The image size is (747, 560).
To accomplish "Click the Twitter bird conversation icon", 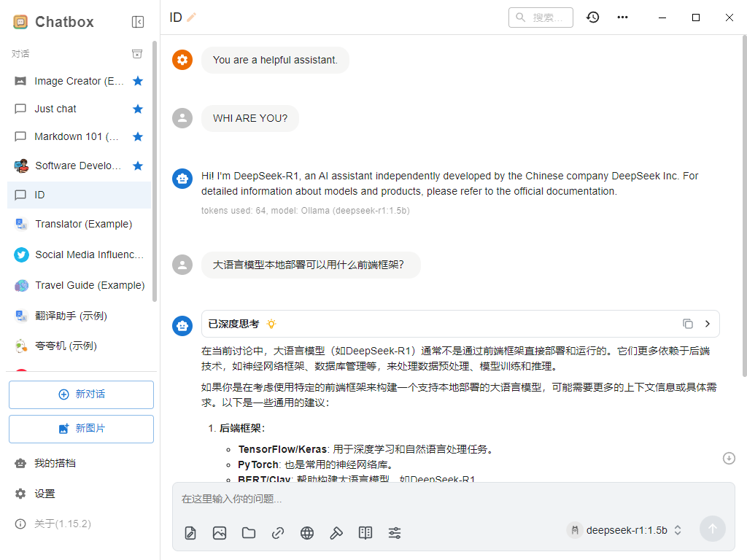I will pos(21,254).
